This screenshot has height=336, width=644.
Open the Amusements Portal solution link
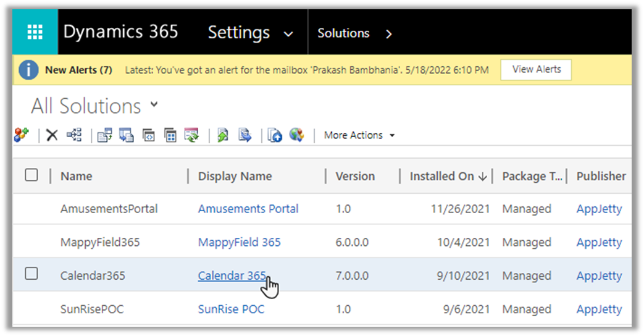(248, 209)
